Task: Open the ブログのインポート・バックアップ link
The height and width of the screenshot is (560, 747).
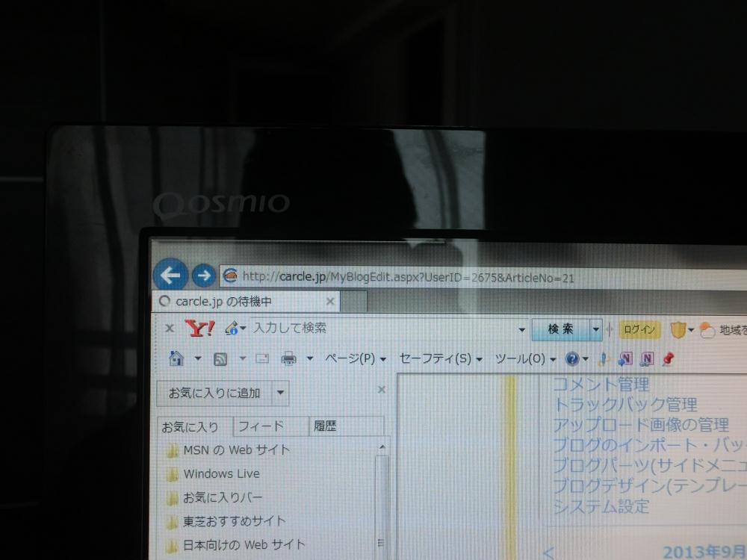Action: [650, 445]
